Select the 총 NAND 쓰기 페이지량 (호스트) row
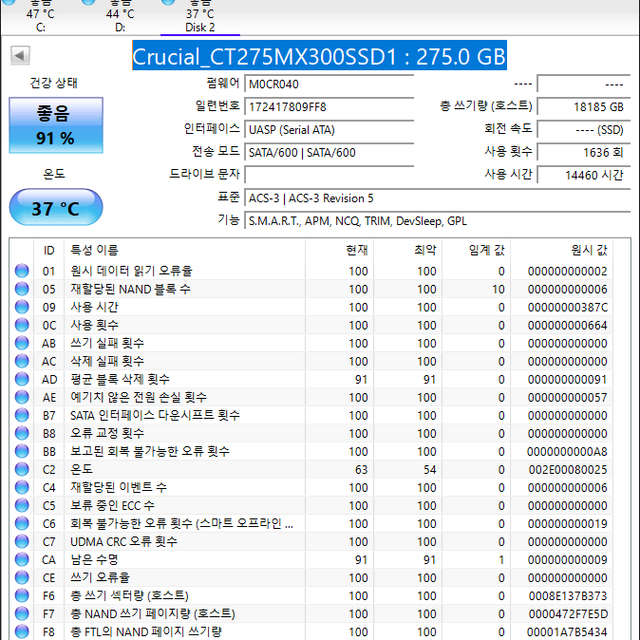Screen dimensions: 640x640 point(311,613)
